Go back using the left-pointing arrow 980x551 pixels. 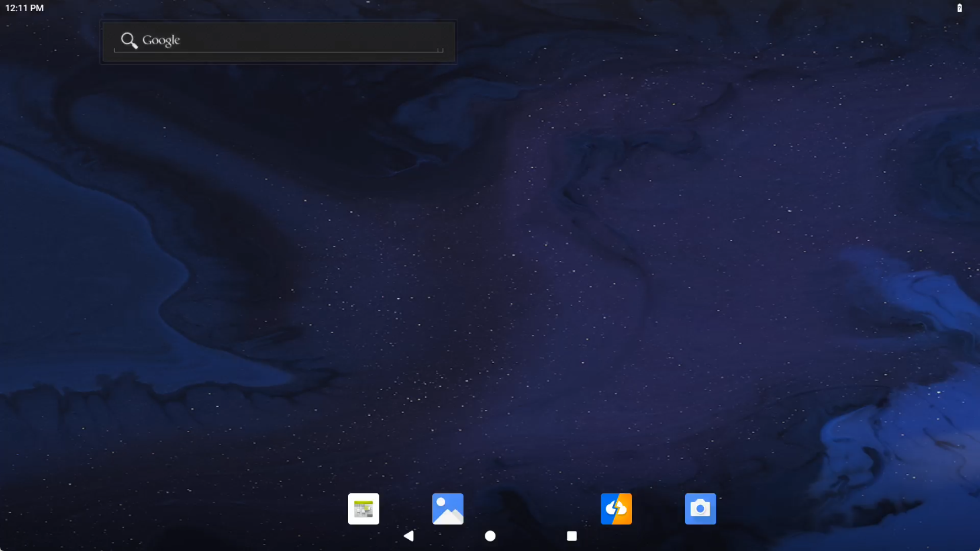pyautogui.click(x=409, y=536)
